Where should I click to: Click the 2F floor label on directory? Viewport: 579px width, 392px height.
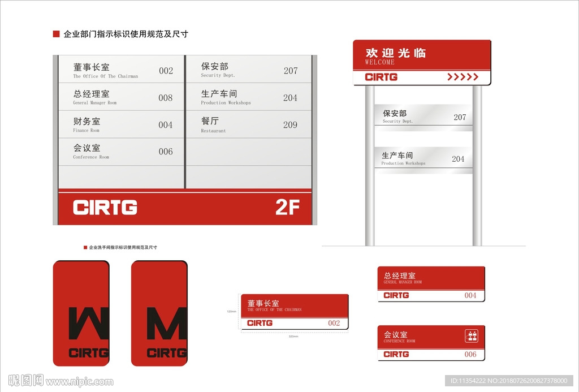coord(287,207)
